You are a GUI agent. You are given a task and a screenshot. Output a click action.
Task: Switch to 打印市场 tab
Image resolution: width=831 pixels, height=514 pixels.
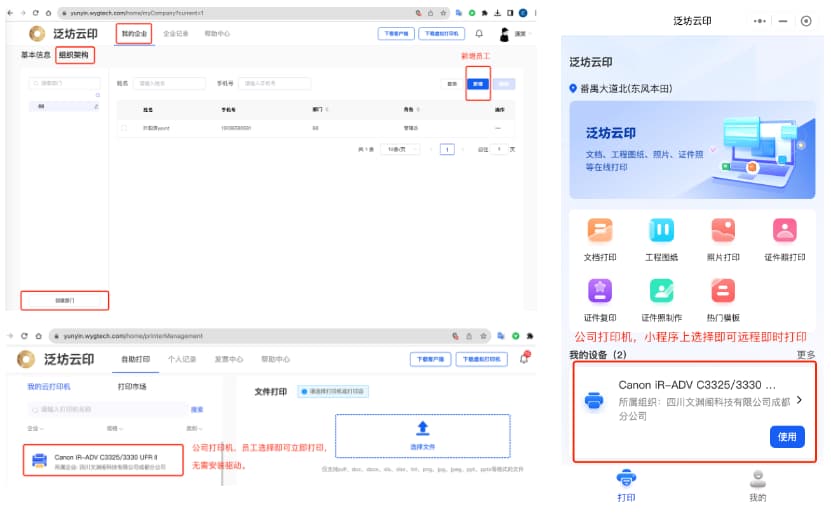[x=132, y=387]
